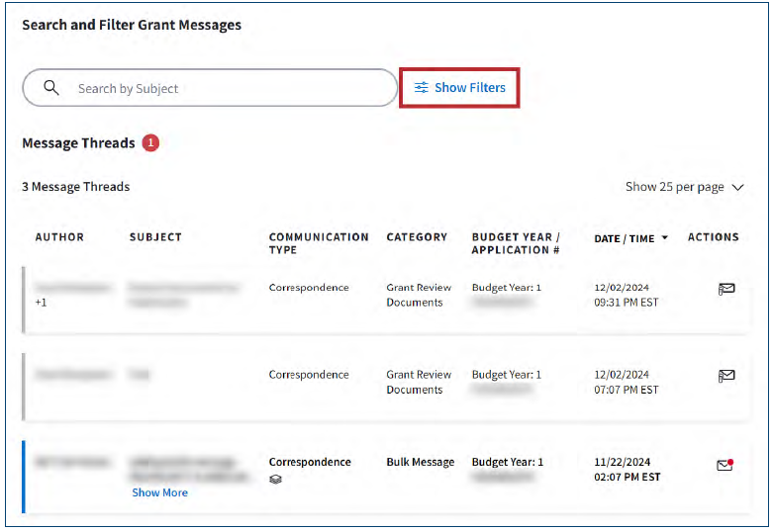Open unread envelope icon for 11/22/2024 message
The image size is (773, 532).
(725, 465)
